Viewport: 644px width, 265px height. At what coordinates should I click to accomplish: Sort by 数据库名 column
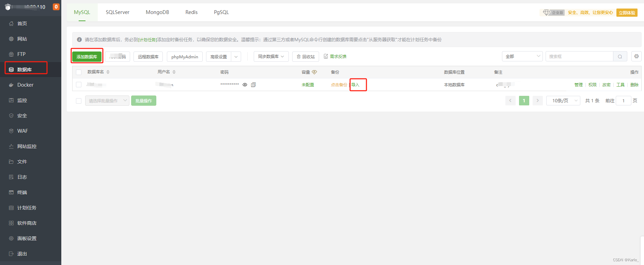(108, 72)
